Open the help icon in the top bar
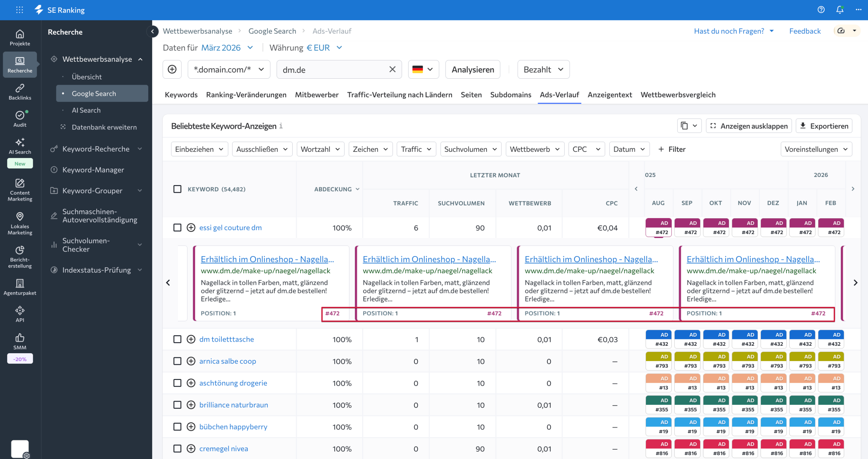The height and width of the screenshot is (459, 868). click(821, 10)
